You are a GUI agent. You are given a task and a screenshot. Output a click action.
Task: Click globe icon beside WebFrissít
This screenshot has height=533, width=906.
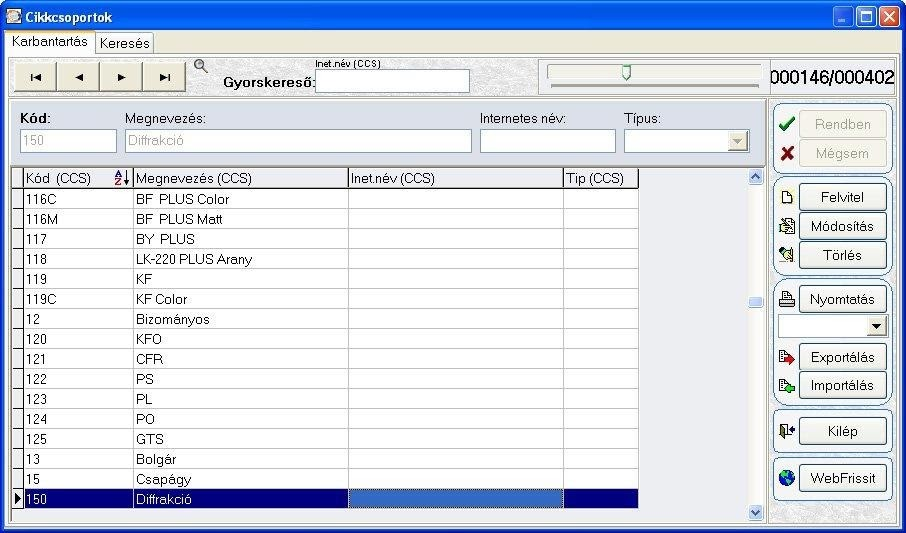[786, 478]
